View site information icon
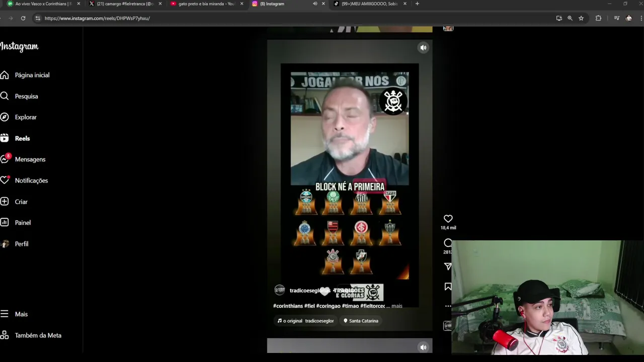 click(x=37, y=18)
